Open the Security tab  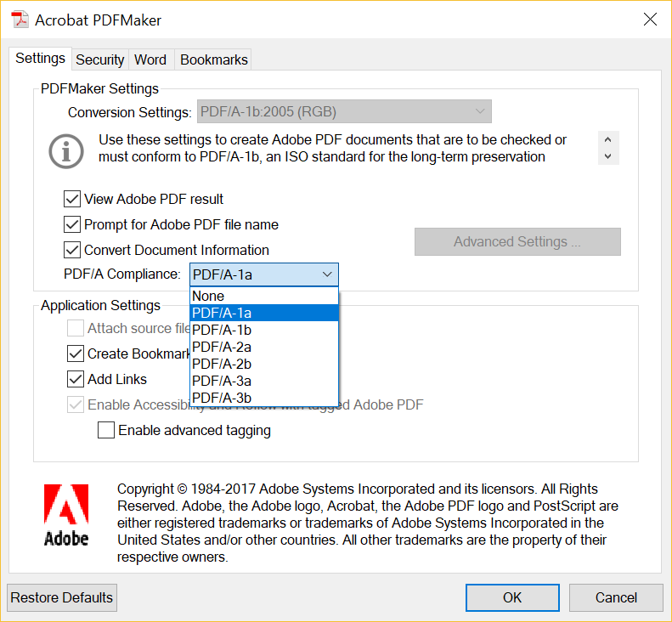100,59
